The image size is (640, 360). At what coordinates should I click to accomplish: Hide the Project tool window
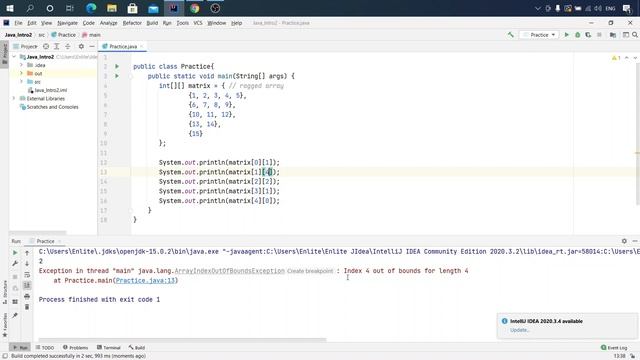92,47
